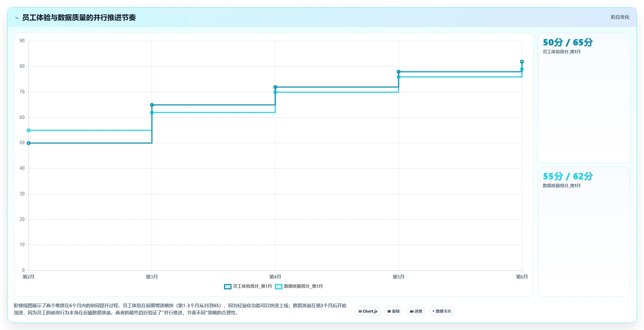
Task: Click the 员工体验 data point at 第2月
Action: coord(29,143)
